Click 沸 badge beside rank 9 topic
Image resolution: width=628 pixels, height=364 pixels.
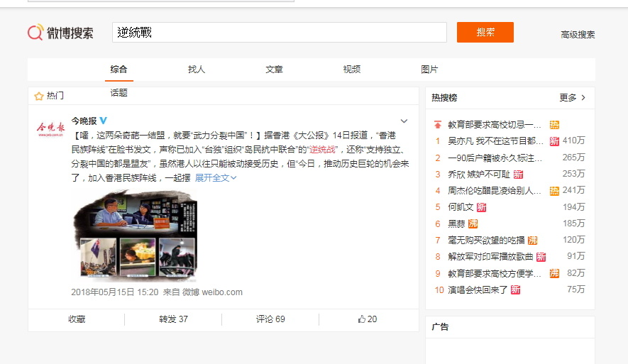click(x=554, y=273)
